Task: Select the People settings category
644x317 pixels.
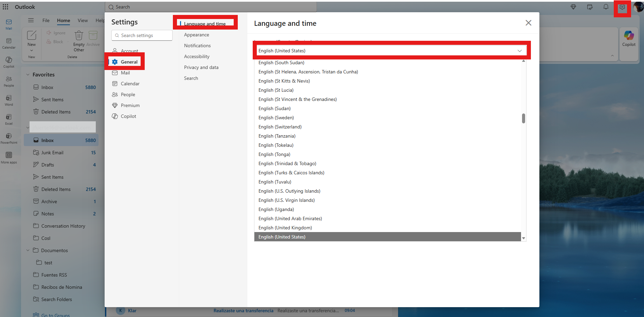Action: pos(128,94)
